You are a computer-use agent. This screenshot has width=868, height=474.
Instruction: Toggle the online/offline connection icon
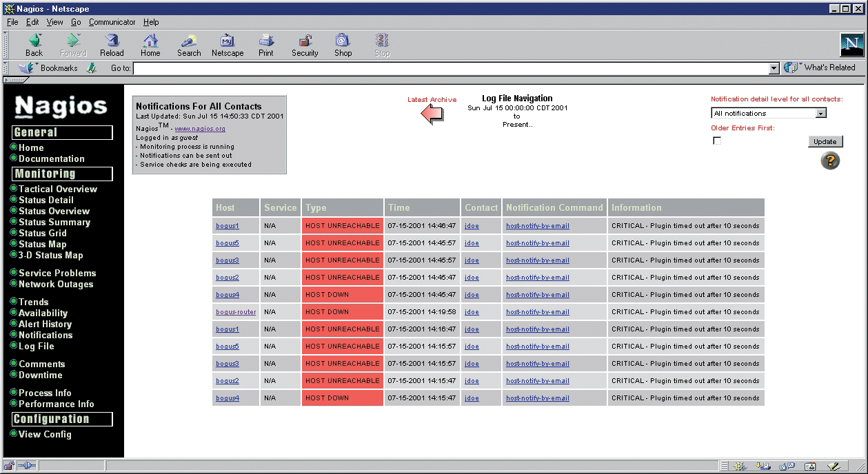(26, 466)
